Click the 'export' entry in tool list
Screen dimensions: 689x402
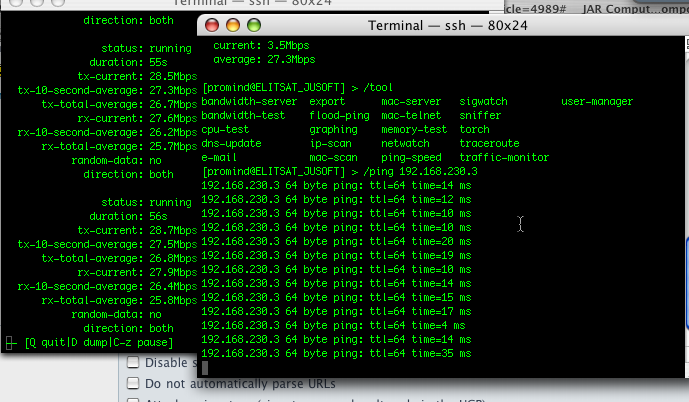[327, 101]
